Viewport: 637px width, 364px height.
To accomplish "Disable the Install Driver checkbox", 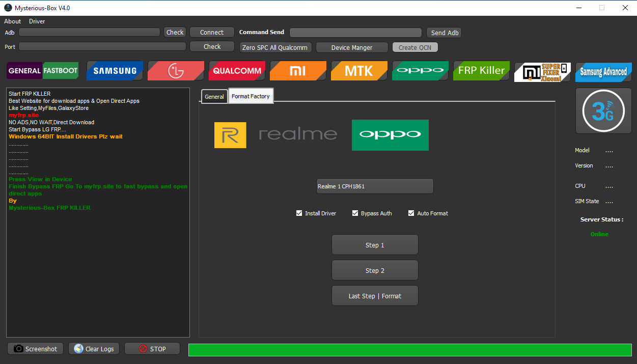I will coord(299,213).
